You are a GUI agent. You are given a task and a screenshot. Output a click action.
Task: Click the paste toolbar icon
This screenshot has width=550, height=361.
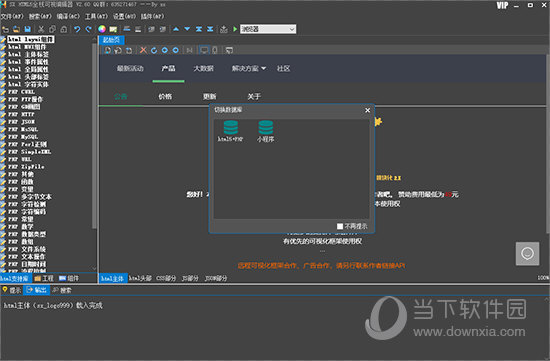click(63, 29)
